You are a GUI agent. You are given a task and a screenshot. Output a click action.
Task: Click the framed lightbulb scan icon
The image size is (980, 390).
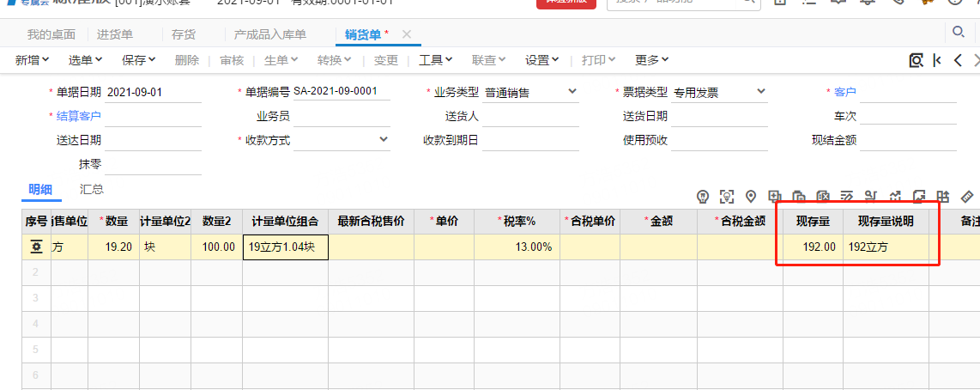pyautogui.click(x=727, y=197)
